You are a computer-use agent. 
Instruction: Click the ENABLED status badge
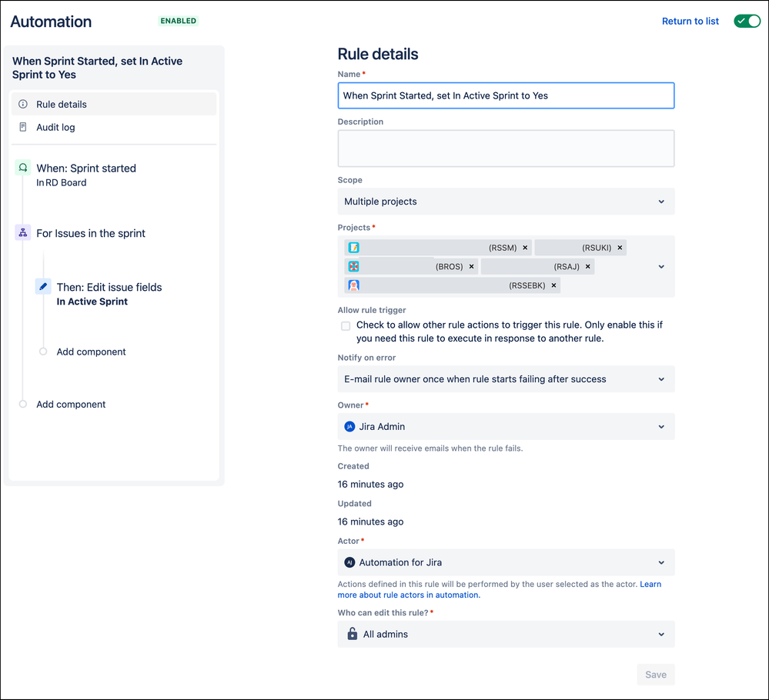[x=178, y=21]
